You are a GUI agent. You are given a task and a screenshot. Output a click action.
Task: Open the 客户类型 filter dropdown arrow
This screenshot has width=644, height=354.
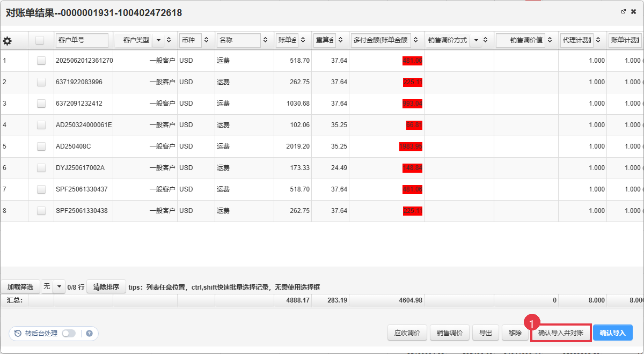tap(158, 40)
